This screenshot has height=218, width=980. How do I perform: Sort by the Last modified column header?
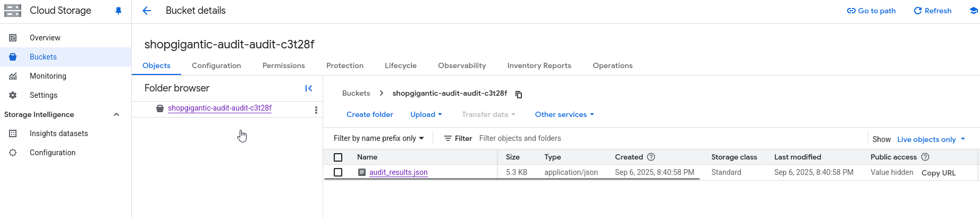798,157
